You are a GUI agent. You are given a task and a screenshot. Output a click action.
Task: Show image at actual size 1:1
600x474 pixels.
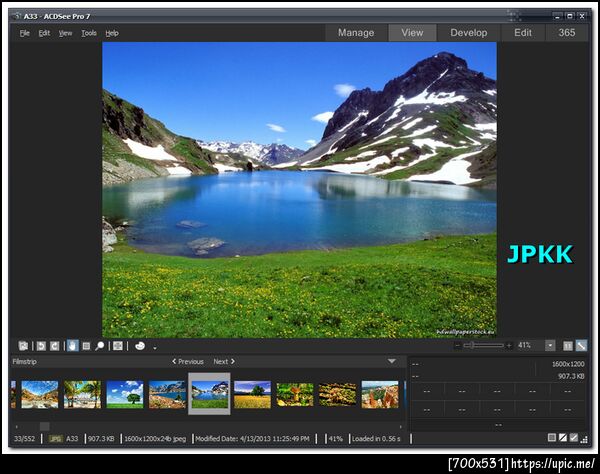coord(568,346)
